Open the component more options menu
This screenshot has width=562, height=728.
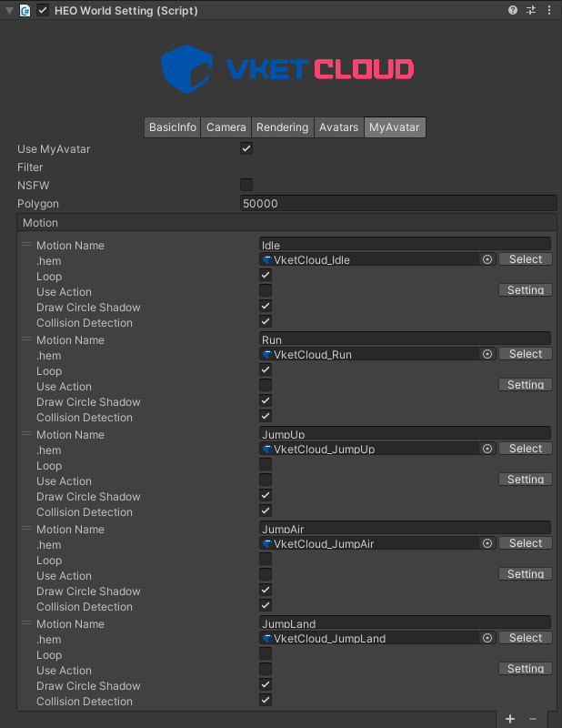point(547,10)
